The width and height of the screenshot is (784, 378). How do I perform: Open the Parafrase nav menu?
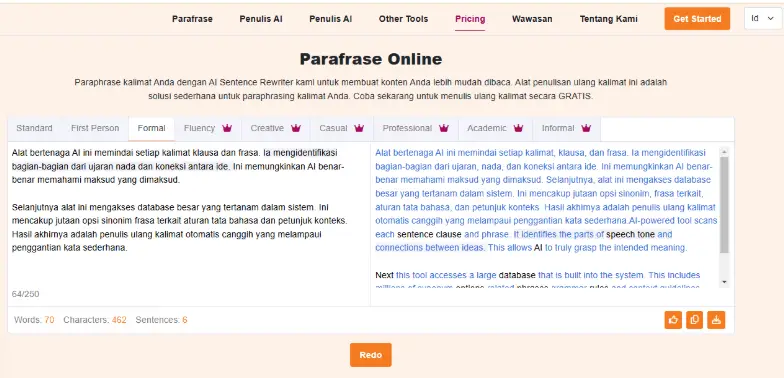click(192, 19)
